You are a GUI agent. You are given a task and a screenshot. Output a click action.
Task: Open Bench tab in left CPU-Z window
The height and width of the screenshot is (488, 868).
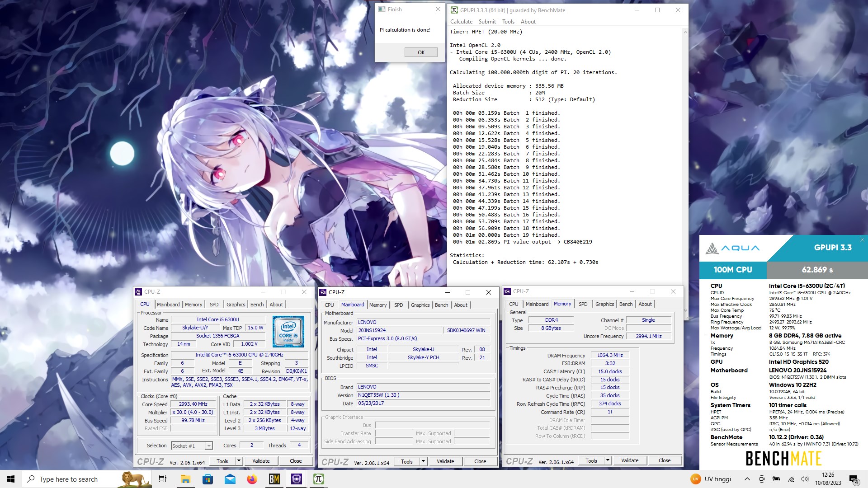[x=257, y=305]
